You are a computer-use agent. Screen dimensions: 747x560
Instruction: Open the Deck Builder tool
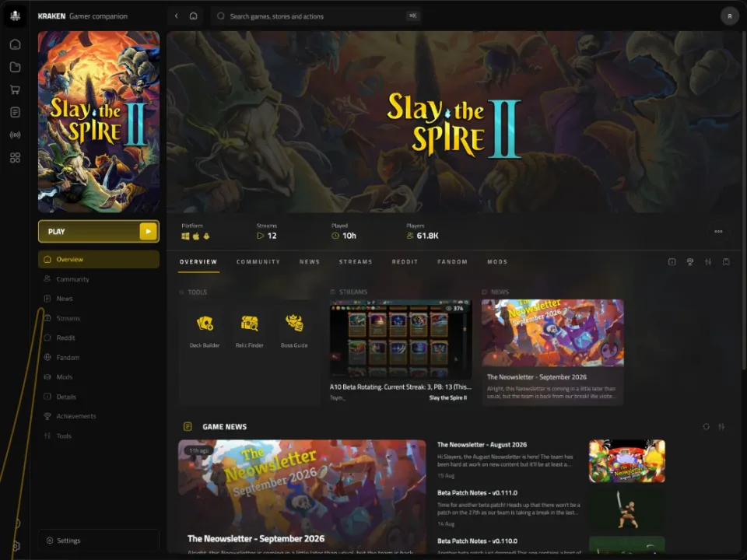tap(205, 331)
